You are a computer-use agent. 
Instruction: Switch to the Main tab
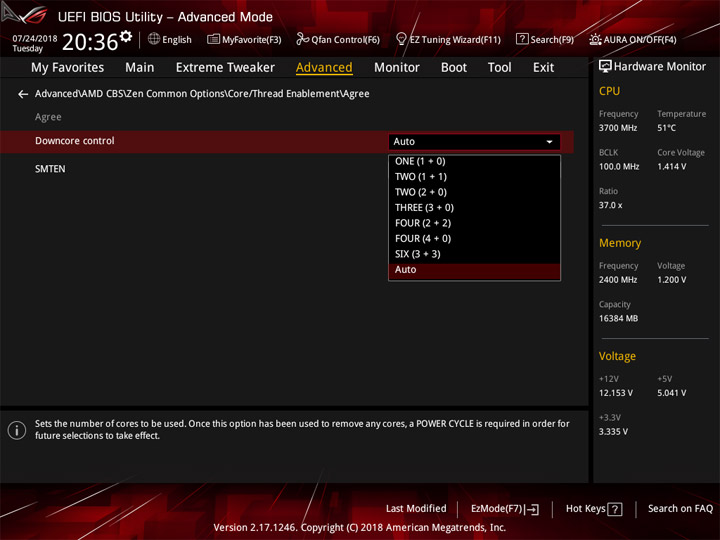(x=140, y=68)
